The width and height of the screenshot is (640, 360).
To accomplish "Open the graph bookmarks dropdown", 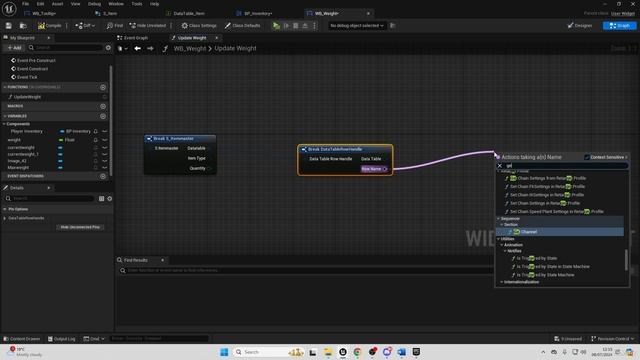I will coord(122,49).
